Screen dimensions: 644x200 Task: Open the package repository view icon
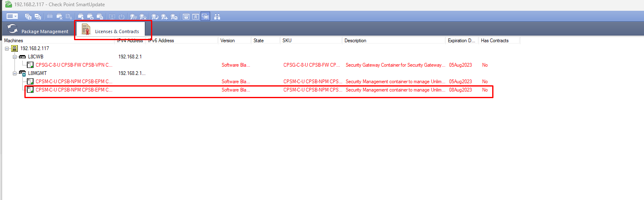pos(186,17)
